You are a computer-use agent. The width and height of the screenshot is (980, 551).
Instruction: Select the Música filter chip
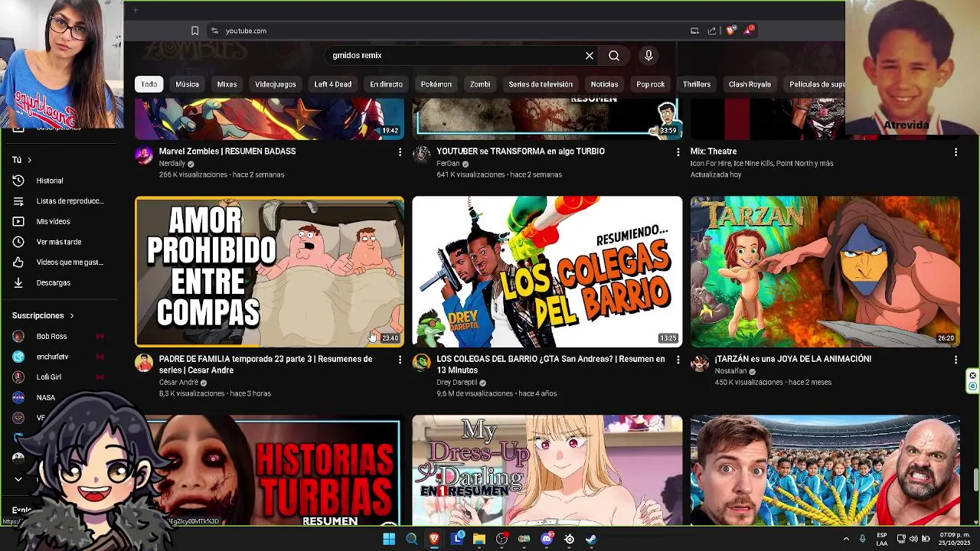coord(187,84)
